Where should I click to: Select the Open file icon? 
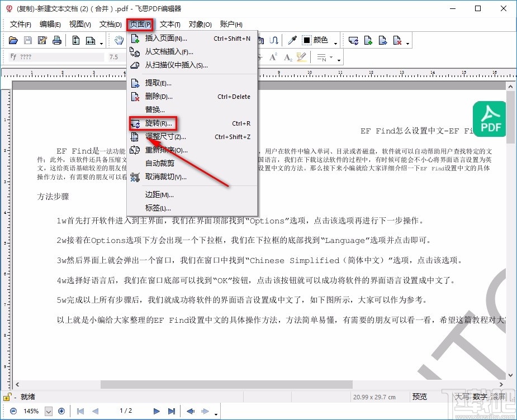[x=13, y=40]
